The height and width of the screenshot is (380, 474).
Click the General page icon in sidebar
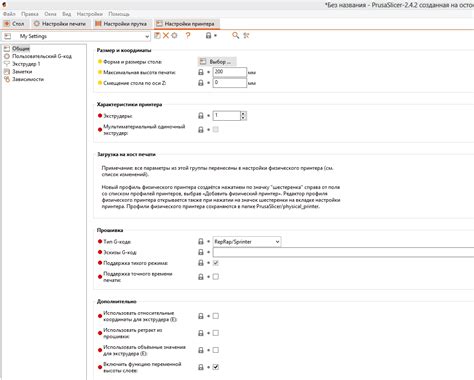coord(7,49)
